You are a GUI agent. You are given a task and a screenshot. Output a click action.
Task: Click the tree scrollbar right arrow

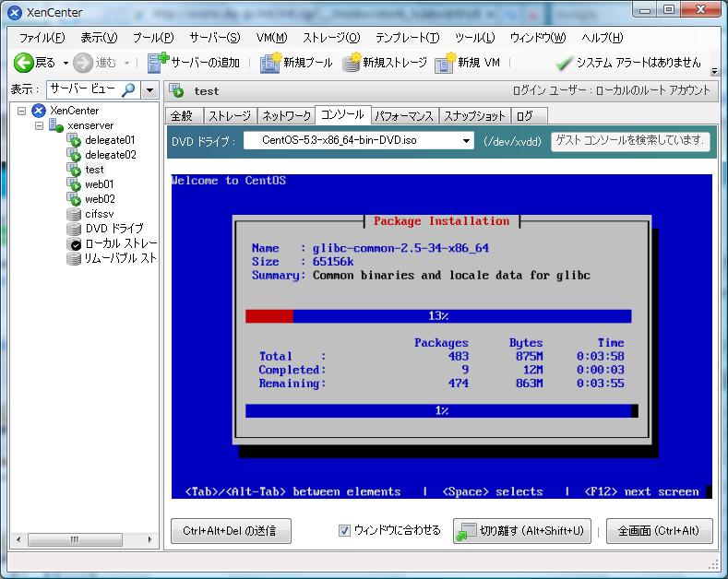[150, 539]
